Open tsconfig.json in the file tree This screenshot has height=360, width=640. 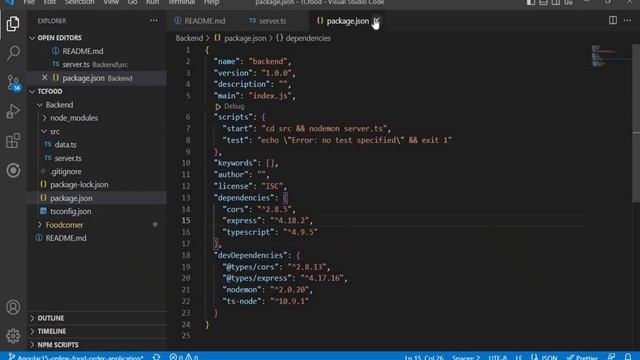tap(70, 211)
